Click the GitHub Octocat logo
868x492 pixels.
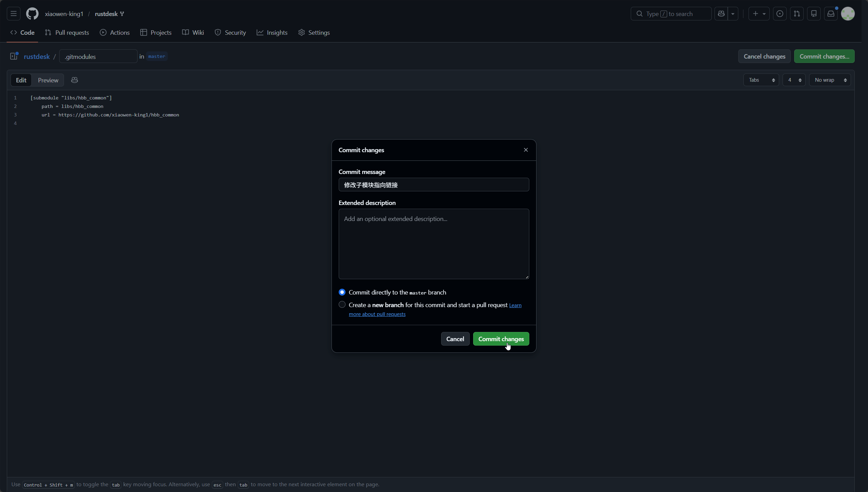click(x=32, y=14)
